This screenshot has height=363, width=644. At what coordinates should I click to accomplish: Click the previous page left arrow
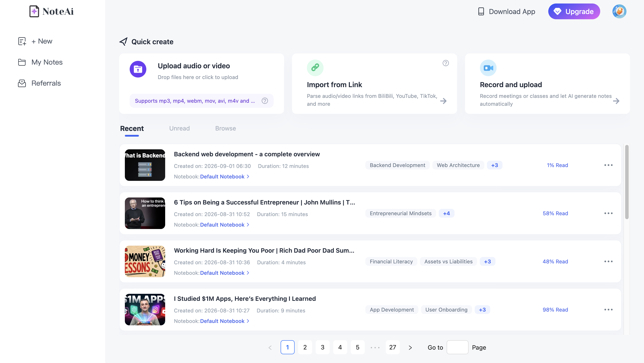click(270, 347)
